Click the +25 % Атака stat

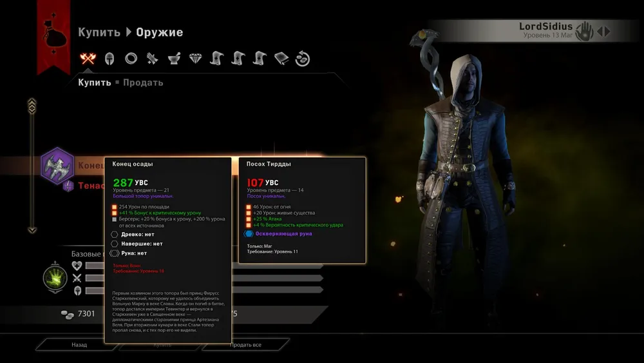click(267, 219)
